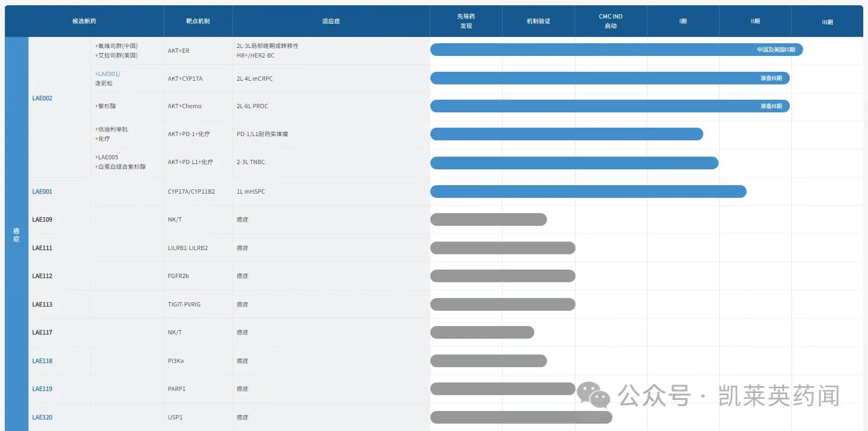The width and height of the screenshot is (868, 431).
Task: Select the LAE117 candidate name
Action: (42, 332)
